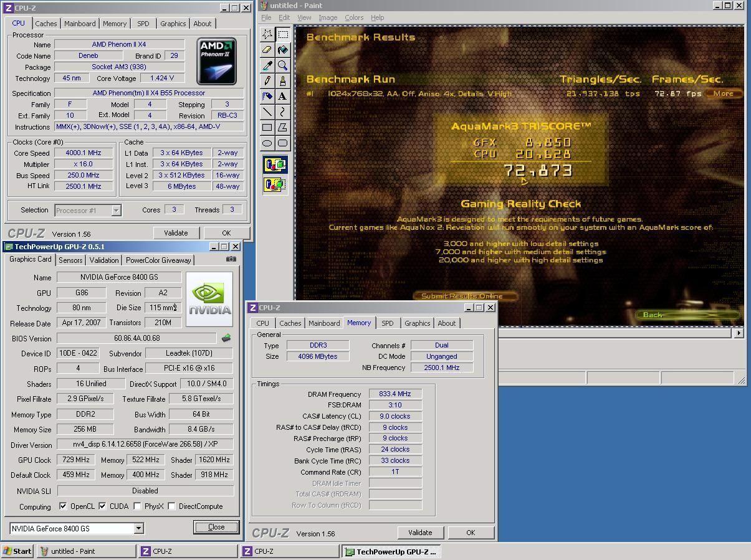Click the Paint horizontal scrollbar right arrow
Screen dimensions: 751x560
point(739,333)
